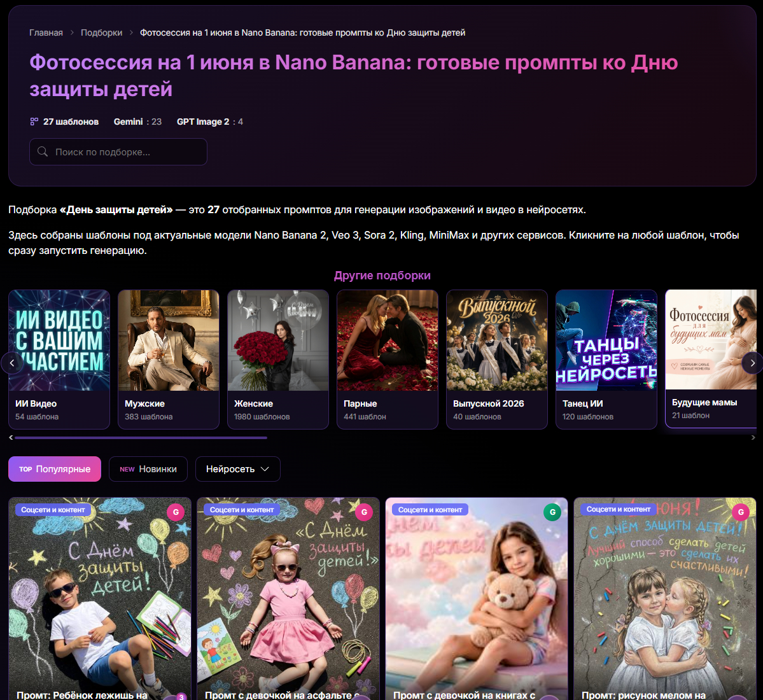This screenshot has width=763, height=700.
Task: Switch to the Новинки tab
Action: point(148,469)
